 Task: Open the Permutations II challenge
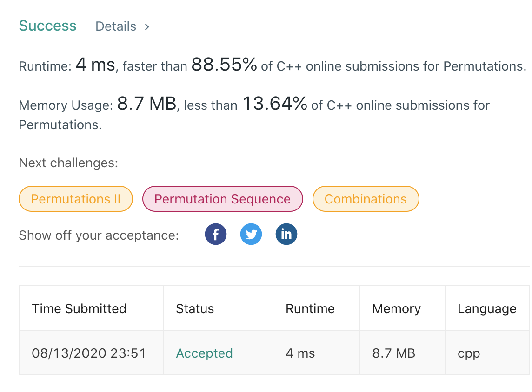[75, 199]
